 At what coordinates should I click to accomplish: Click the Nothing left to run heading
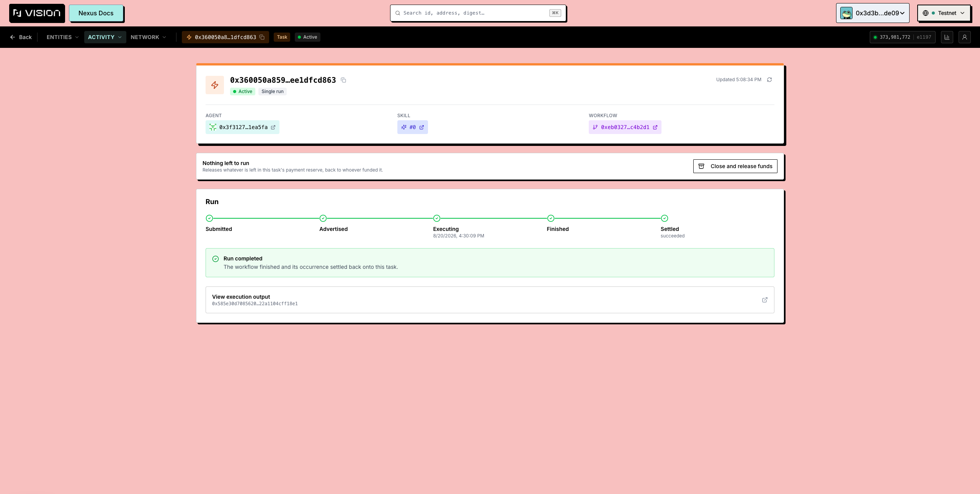pos(226,163)
